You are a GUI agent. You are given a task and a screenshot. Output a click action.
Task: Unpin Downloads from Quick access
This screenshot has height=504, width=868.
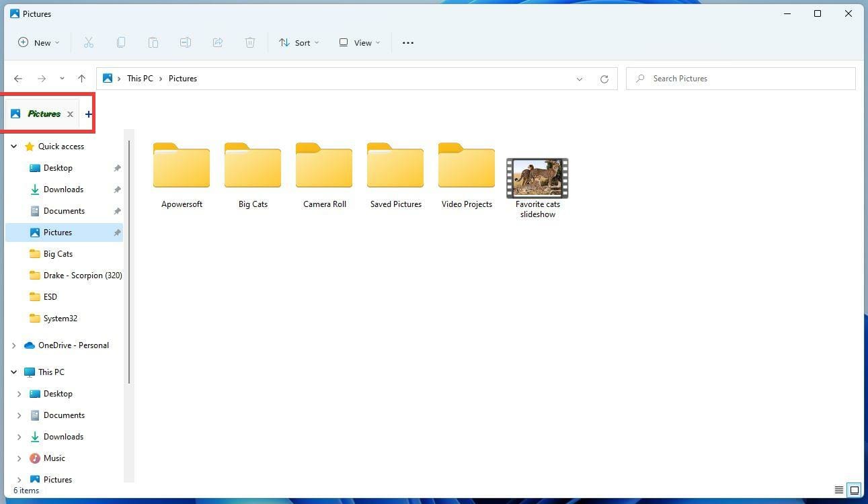pos(117,189)
